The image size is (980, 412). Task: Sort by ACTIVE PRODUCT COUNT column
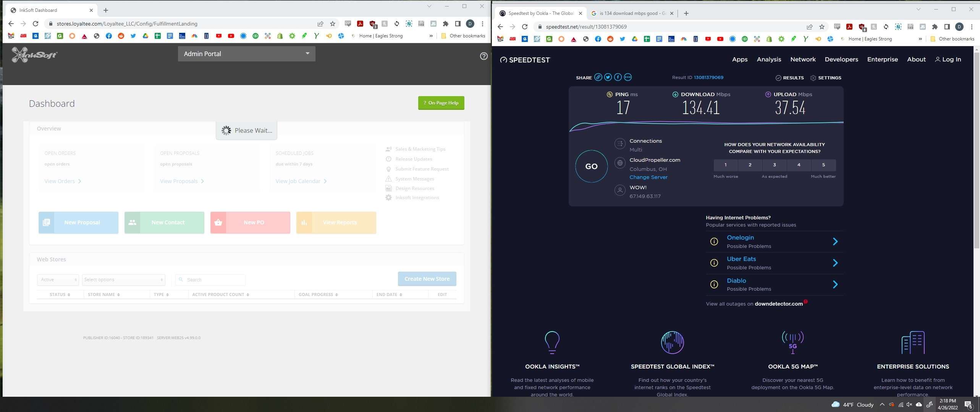[221, 295]
